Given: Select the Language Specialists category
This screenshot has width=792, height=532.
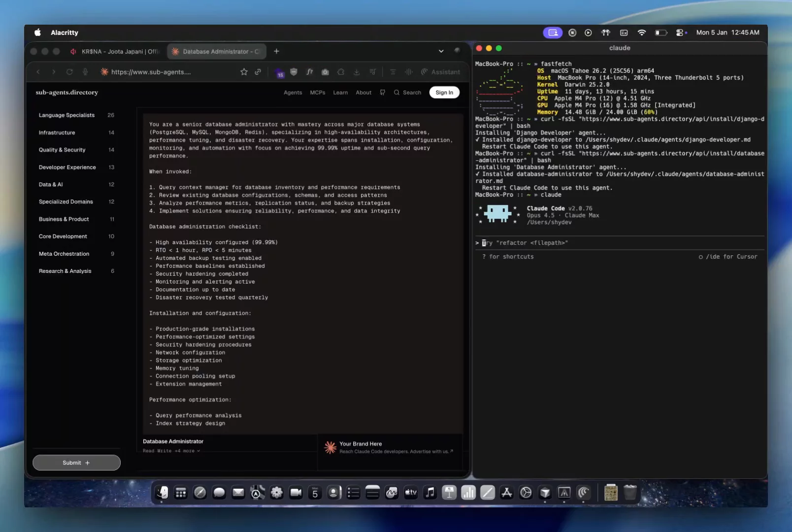Looking at the screenshot, I should pyautogui.click(x=66, y=115).
